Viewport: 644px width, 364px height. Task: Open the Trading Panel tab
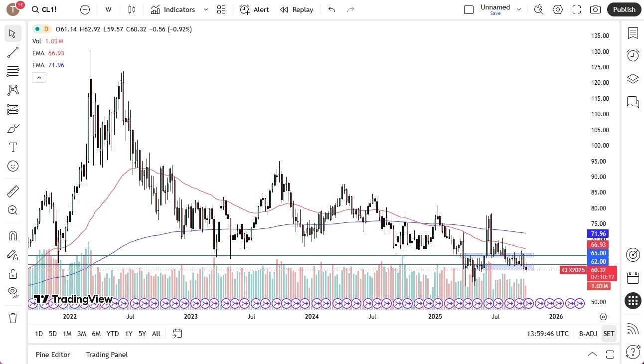[x=106, y=355]
